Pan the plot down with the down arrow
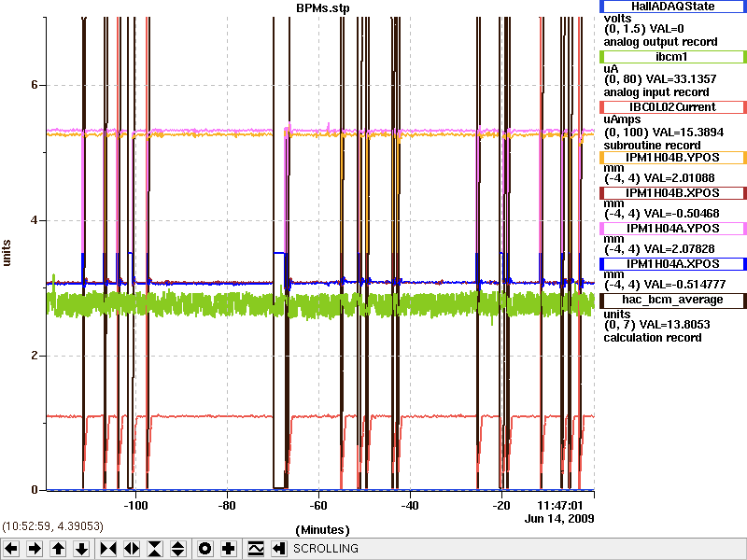The image size is (747, 560). pos(82,549)
